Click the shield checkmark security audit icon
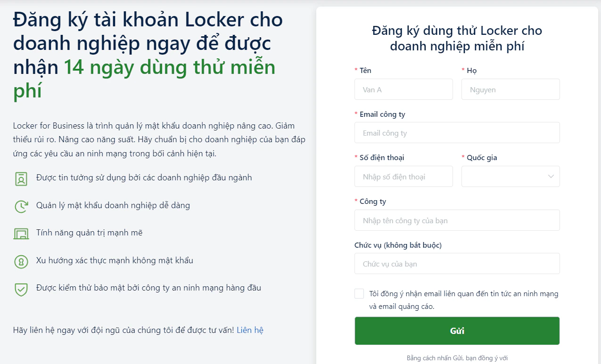Viewport: 601px width, 364px height. pyautogui.click(x=21, y=287)
